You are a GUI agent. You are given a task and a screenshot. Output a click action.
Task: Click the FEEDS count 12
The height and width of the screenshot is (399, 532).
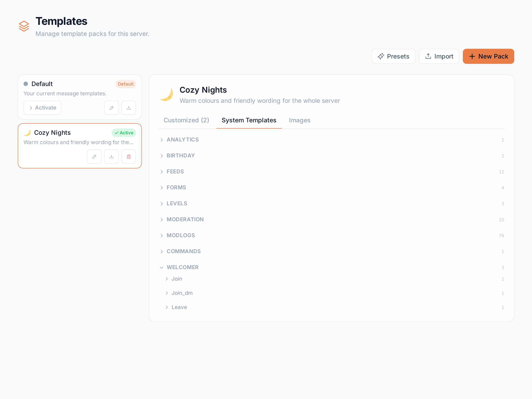coord(501,172)
